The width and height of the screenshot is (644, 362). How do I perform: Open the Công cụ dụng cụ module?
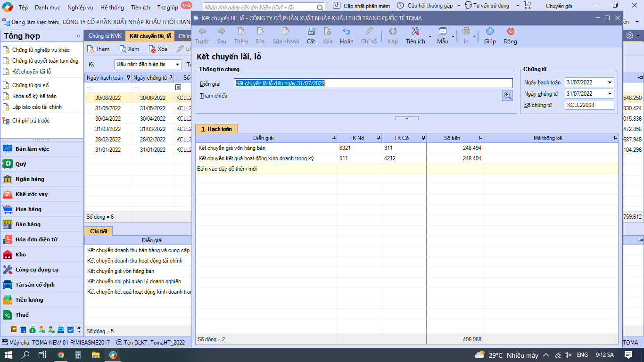pyautogui.click(x=42, y=270)
